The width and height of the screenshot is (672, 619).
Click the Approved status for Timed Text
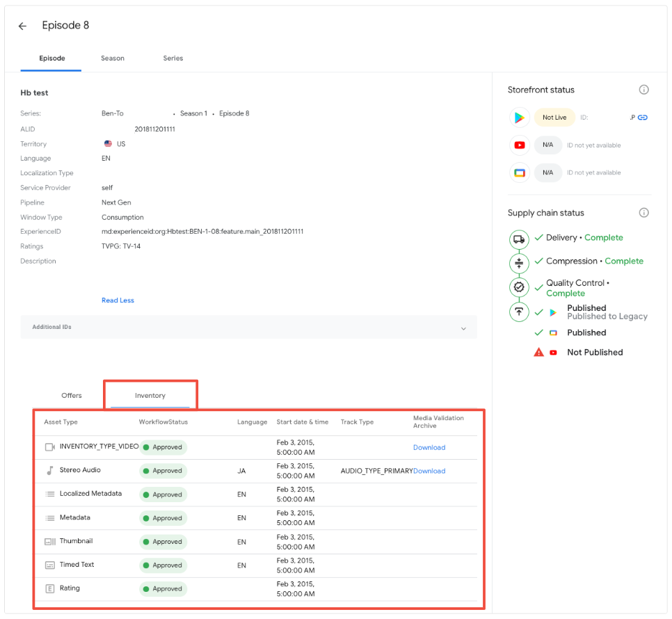point(163,565)
